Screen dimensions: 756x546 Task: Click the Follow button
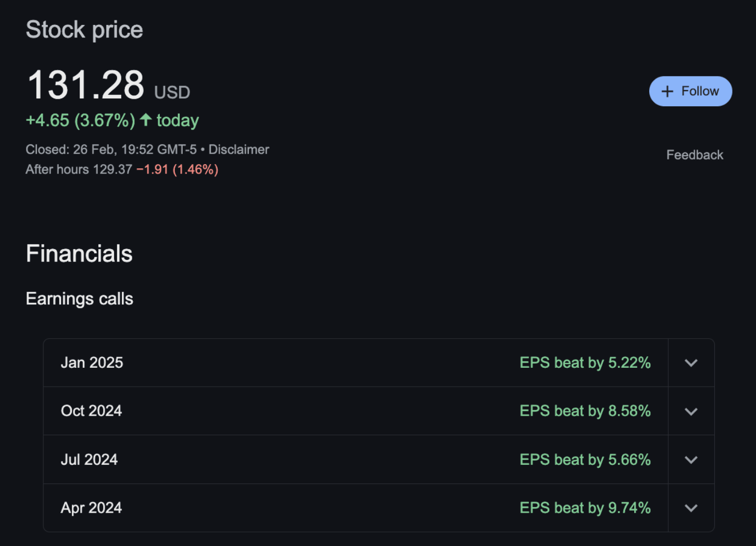click(x=690, y=91)
